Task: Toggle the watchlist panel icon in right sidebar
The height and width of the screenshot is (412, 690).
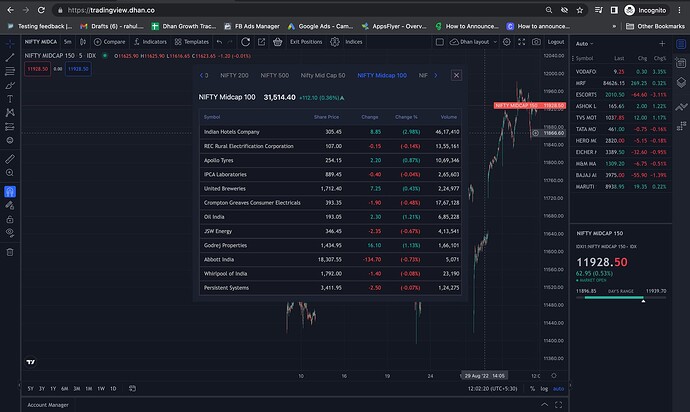Action: [681, 44]
